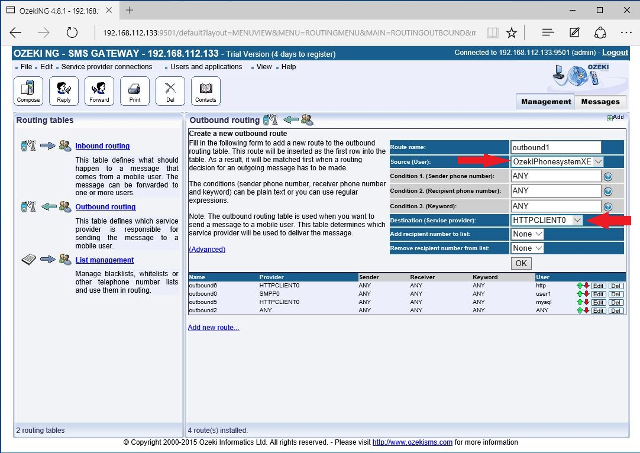The image size is (640, 453).
Task: Add page to favorites with star icon
Action: (x=511, y=33)
